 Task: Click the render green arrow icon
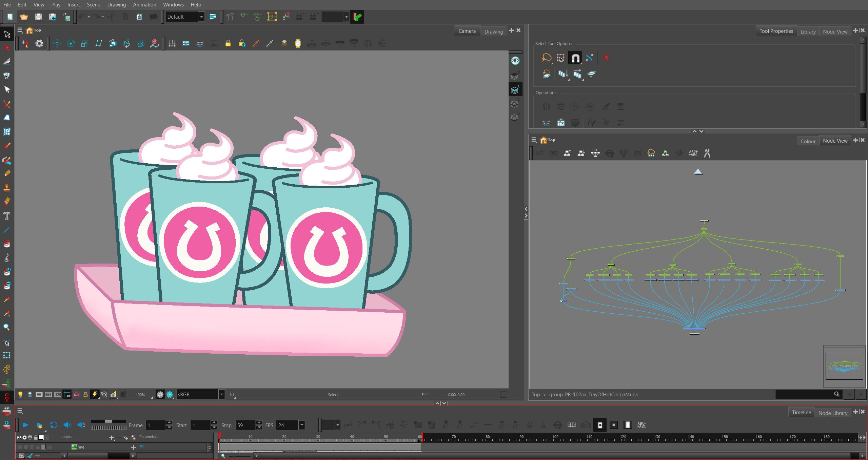(x=357, y=17)
